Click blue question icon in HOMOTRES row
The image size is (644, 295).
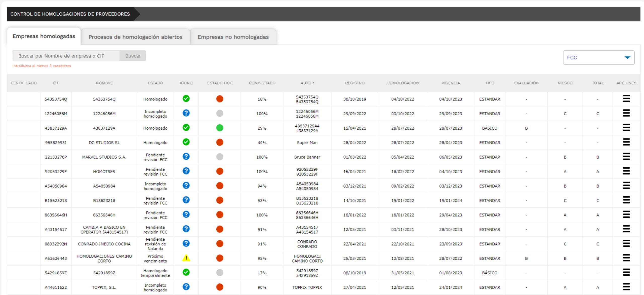point(186,171)
